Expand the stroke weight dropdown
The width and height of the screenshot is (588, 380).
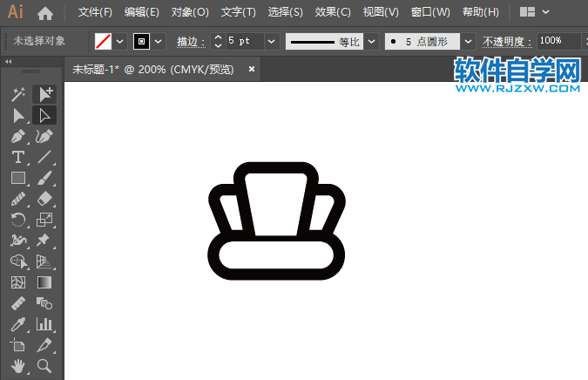tap(271, 41)
